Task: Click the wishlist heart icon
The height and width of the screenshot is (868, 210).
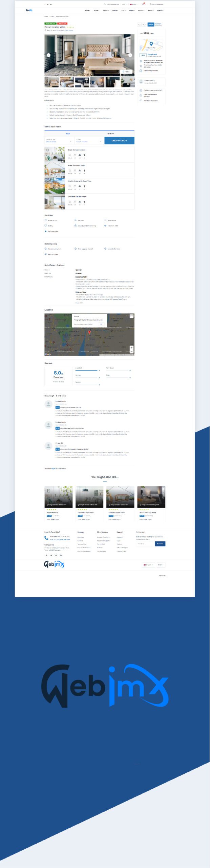Action: 139,24
